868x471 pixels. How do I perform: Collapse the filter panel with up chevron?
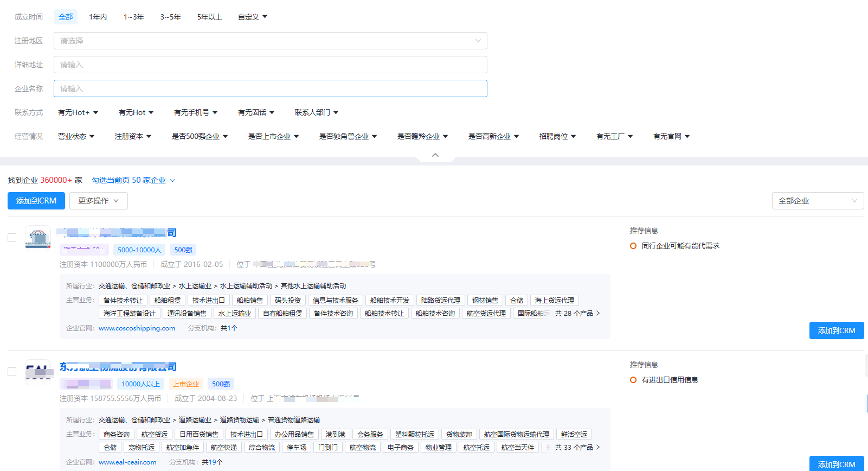435,155
